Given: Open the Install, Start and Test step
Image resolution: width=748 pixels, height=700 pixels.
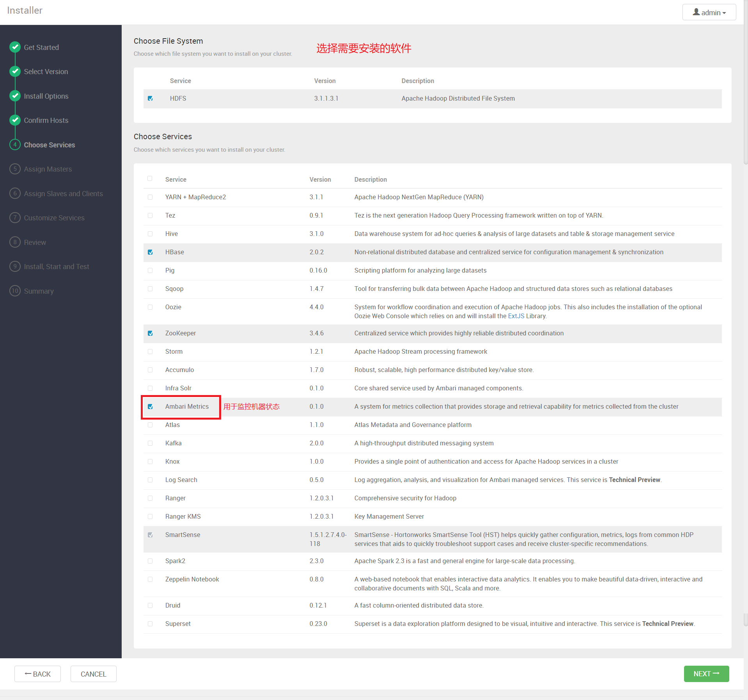Looking at the screenshot, I should [57, 266].
